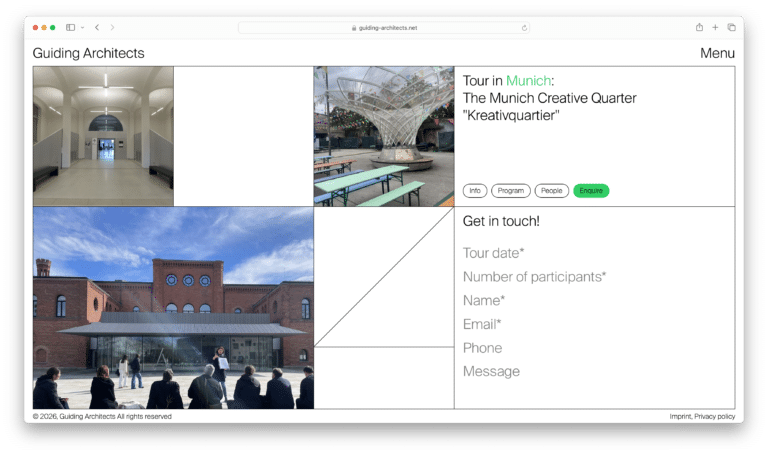This screenshot has height=455, width=768.
Task: Expand the sidebar dropdown chevron
Action: (82, 27)
